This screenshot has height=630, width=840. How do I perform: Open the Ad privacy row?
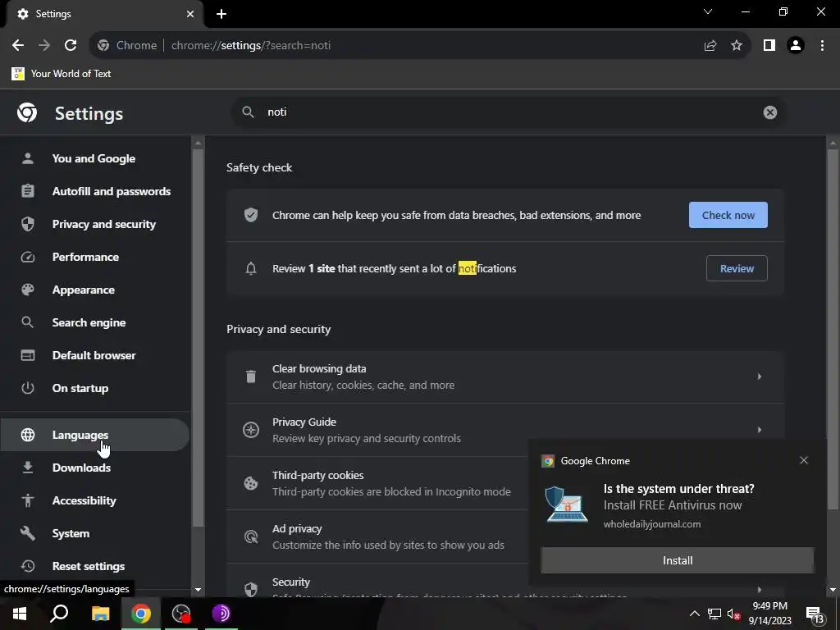click(x=377, y=536)
